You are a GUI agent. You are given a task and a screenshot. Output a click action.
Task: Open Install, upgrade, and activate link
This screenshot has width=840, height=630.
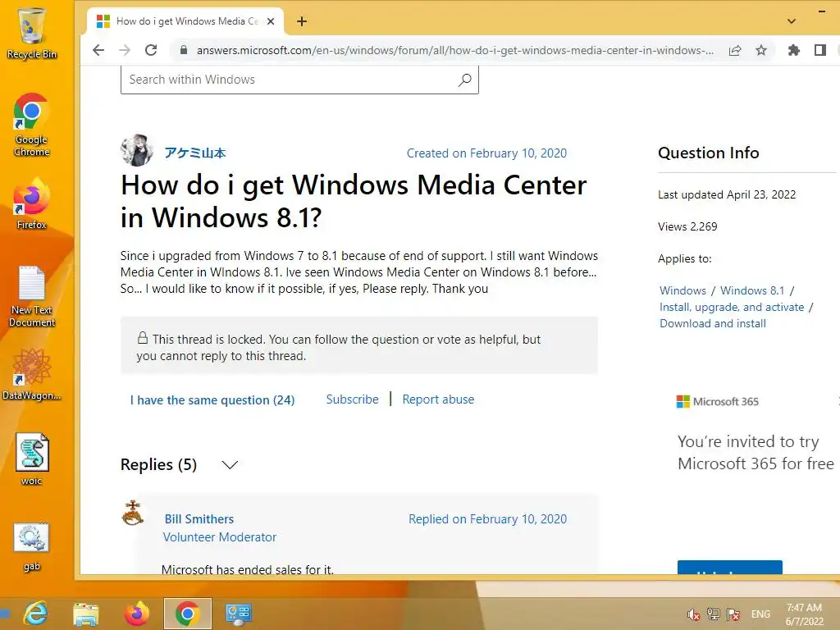pos(732,307)
